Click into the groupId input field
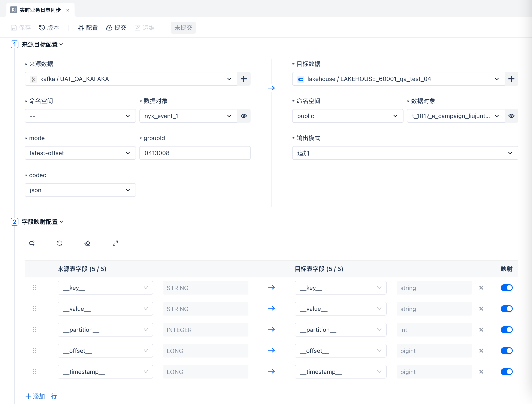 pyautogui.click(x=194, y=153)
